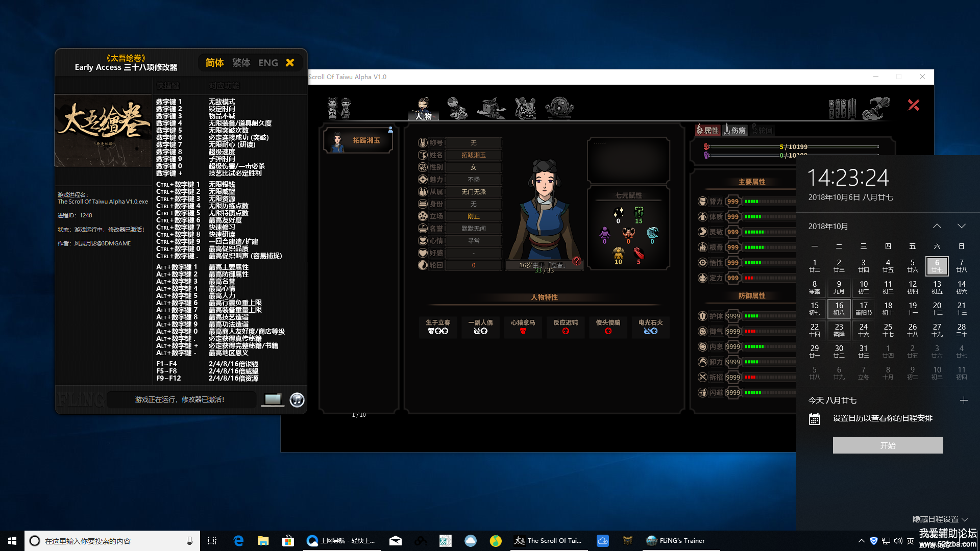This screenshot has height=551, width=980.
Task: Click the 体质 attribute icon
Action: [x=703, y=217]
